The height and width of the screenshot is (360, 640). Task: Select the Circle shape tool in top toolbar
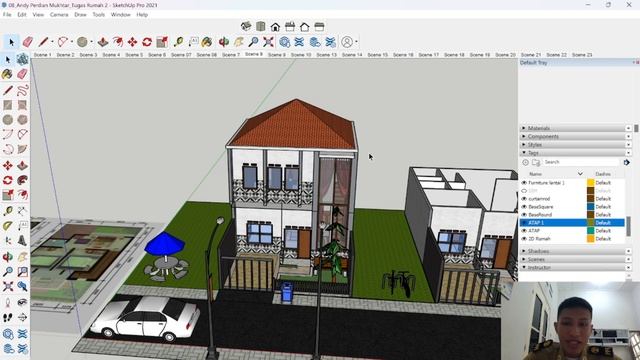[x=82, y=42]
